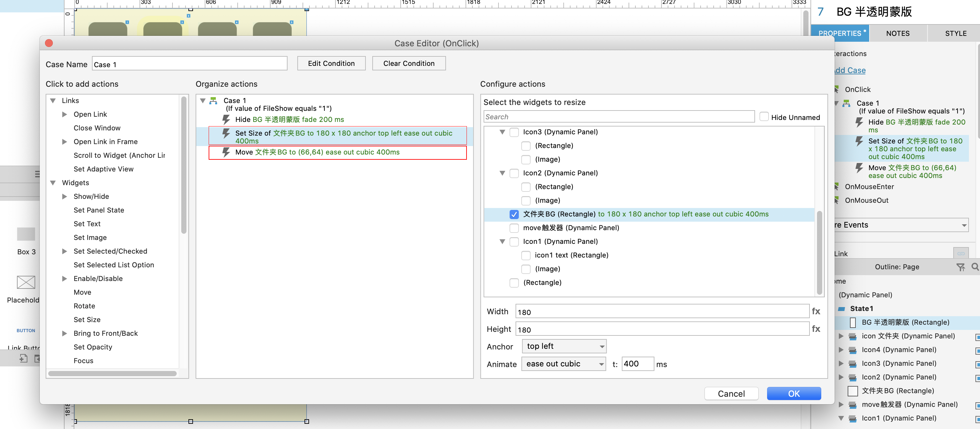This screenshot has width=980, height=429.
Task: Enable the Hide Unnamed checkbox
Action: tap(764, 117)
